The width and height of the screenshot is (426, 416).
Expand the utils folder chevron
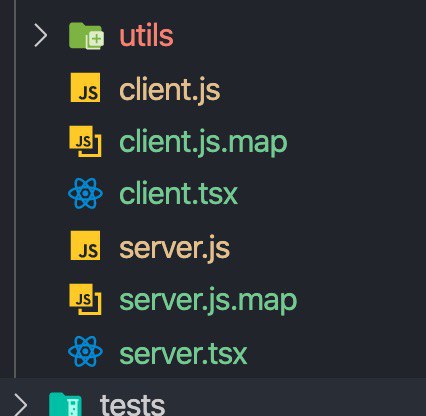(41, 35)
